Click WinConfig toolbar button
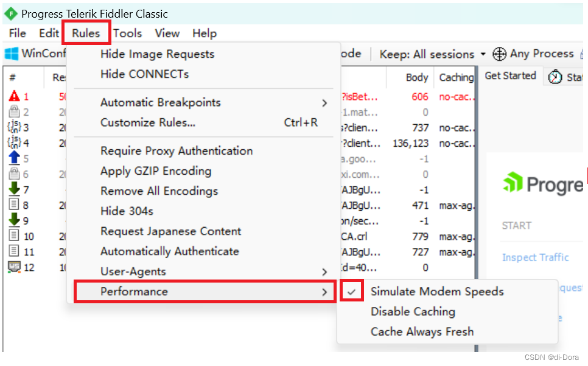The image size is (588, 366). point(36,54)
